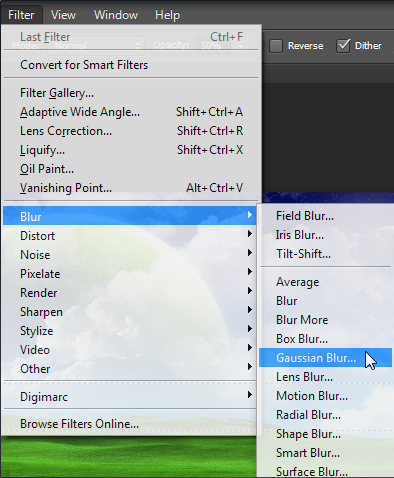The image size is (394, 478).
Task: Open the Window menu
Action: 116,15
